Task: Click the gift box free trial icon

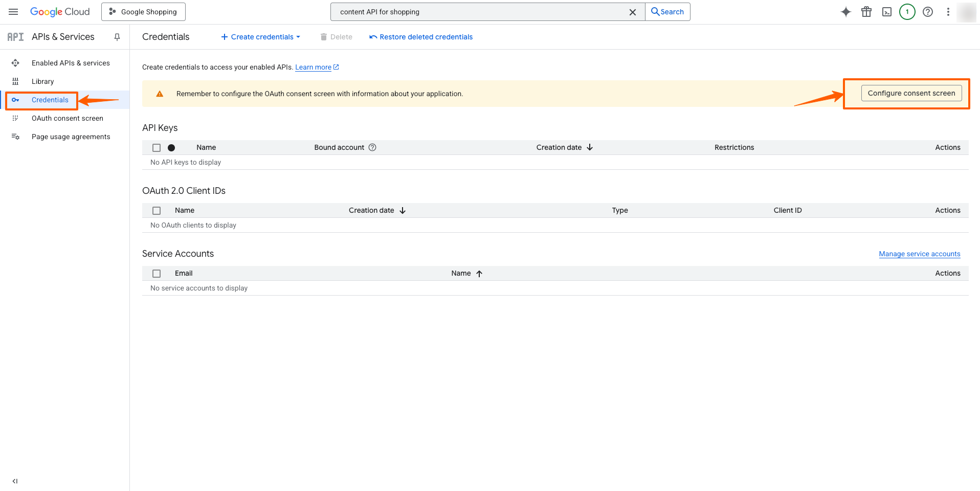Action: (x=866, y=12)
